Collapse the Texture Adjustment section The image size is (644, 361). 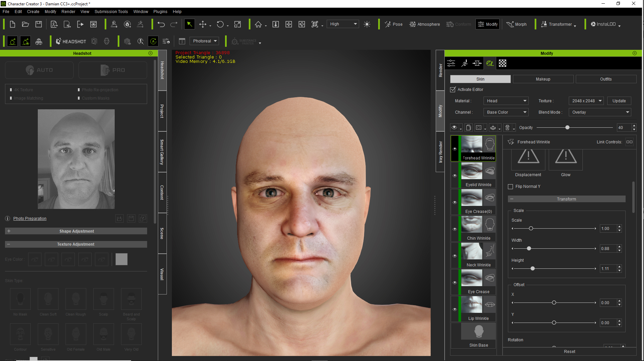(x=76, y=244)
